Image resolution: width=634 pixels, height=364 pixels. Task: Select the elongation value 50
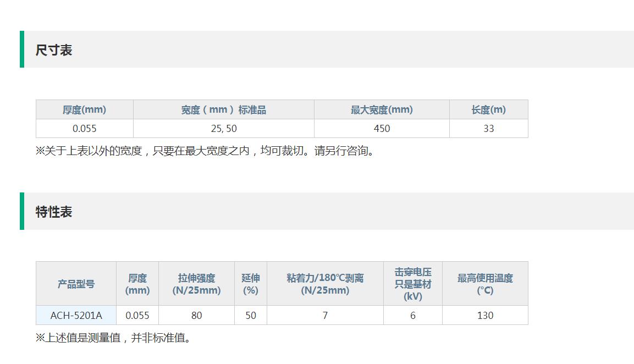251,315
